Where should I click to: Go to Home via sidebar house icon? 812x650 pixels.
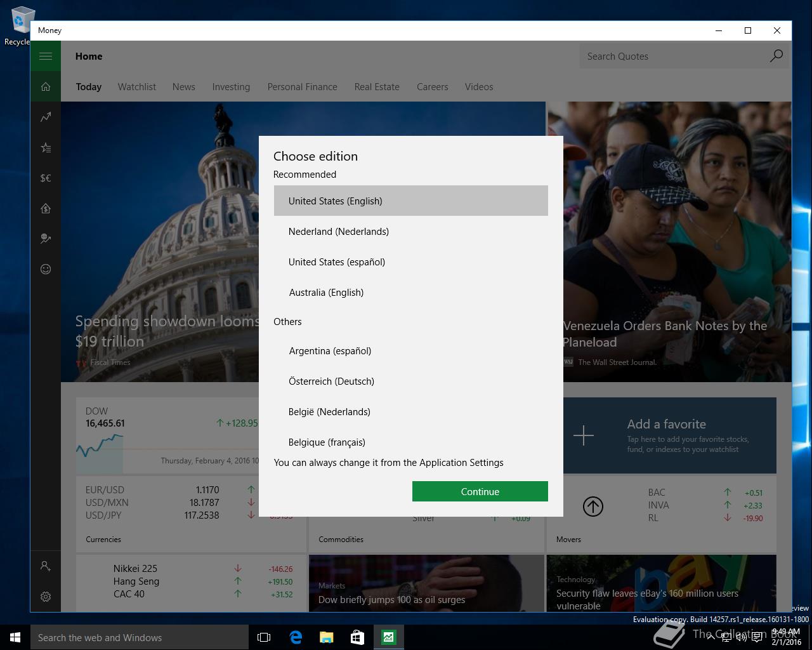click(x=46, y=87)
